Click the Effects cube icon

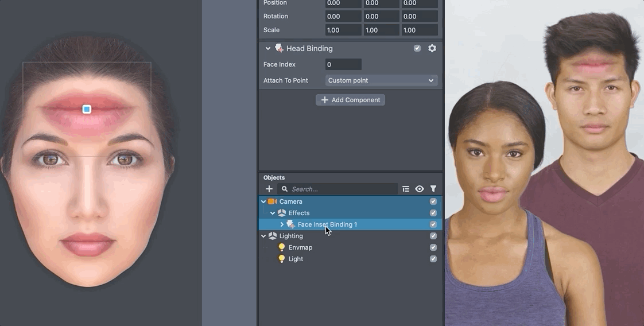[x=281, y=213]
